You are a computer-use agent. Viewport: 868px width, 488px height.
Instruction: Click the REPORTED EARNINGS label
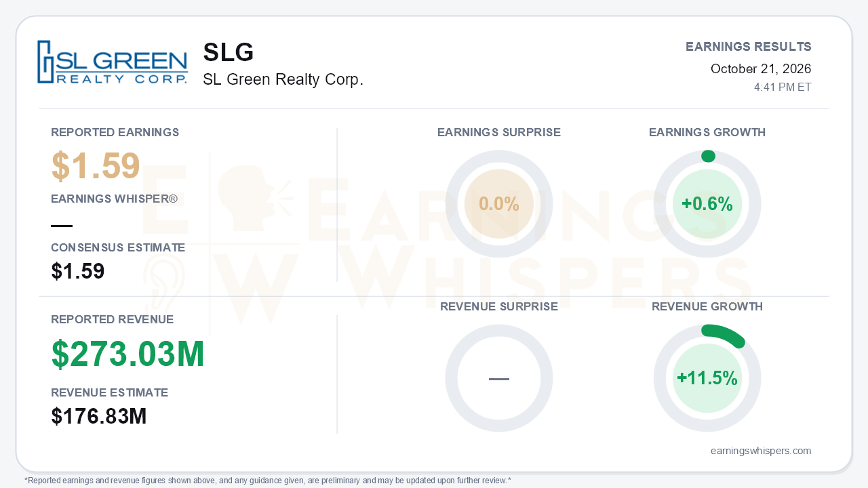click(115, 132)
